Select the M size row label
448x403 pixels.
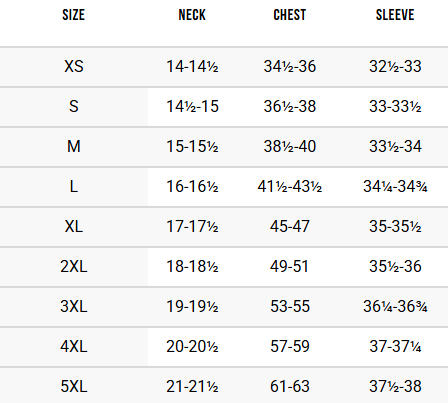pos(74,146)
